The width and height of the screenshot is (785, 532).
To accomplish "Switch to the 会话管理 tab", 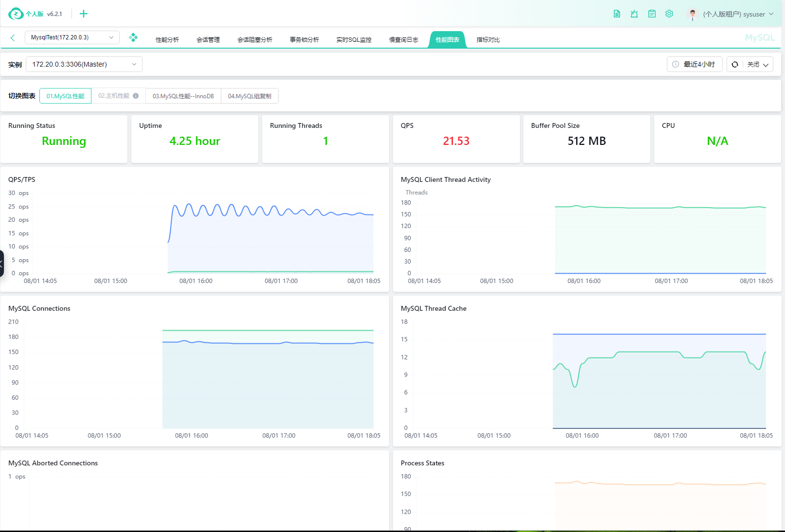I will (208, 40).
